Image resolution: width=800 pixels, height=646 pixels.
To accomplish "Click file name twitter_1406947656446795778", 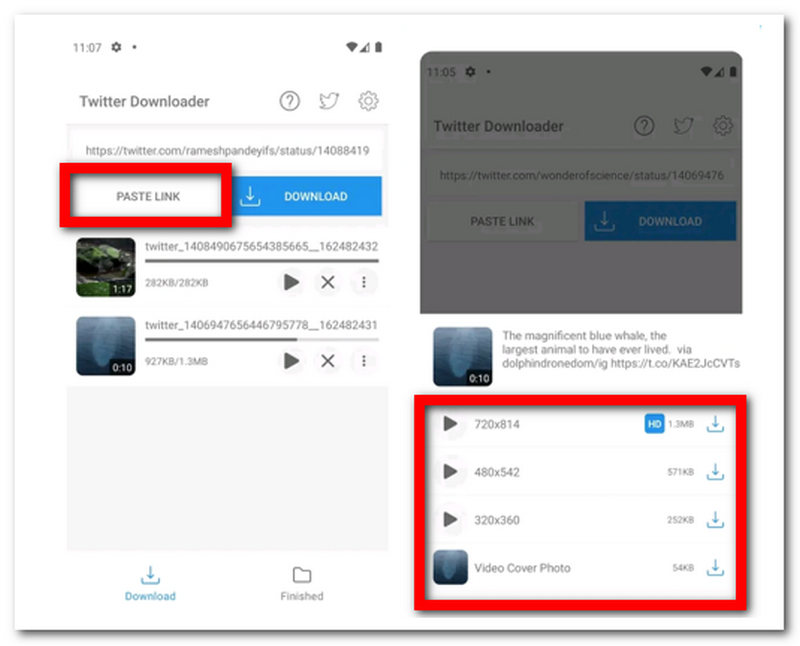I will coord(261,325).
